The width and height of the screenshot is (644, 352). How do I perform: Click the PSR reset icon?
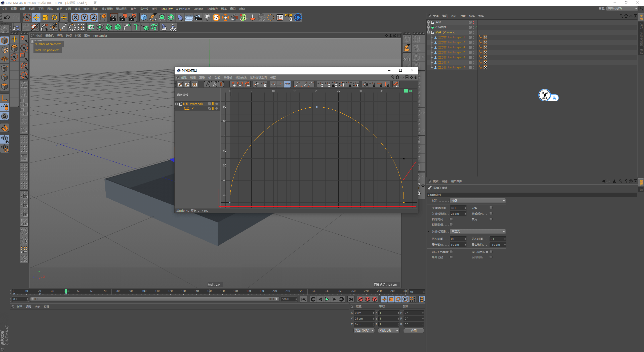(289, 17)
